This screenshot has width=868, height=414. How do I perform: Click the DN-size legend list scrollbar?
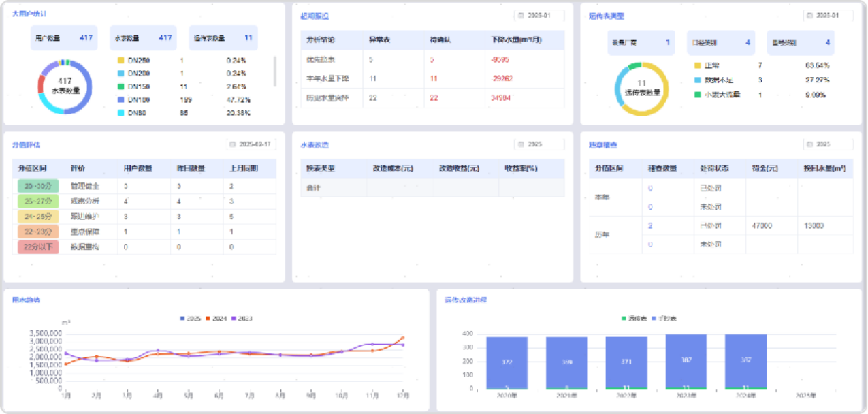pos(275,71)
